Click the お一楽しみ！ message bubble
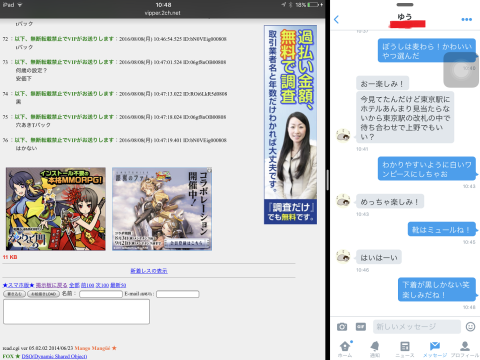Viewport: 480px width, 360px height. coord(382,83)
